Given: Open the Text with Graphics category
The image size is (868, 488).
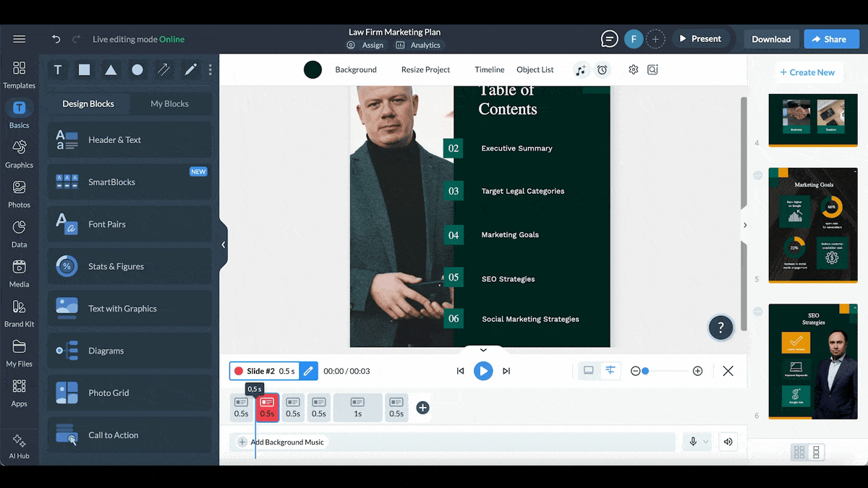Looking at the screenshot, I should tap(129, 309).
